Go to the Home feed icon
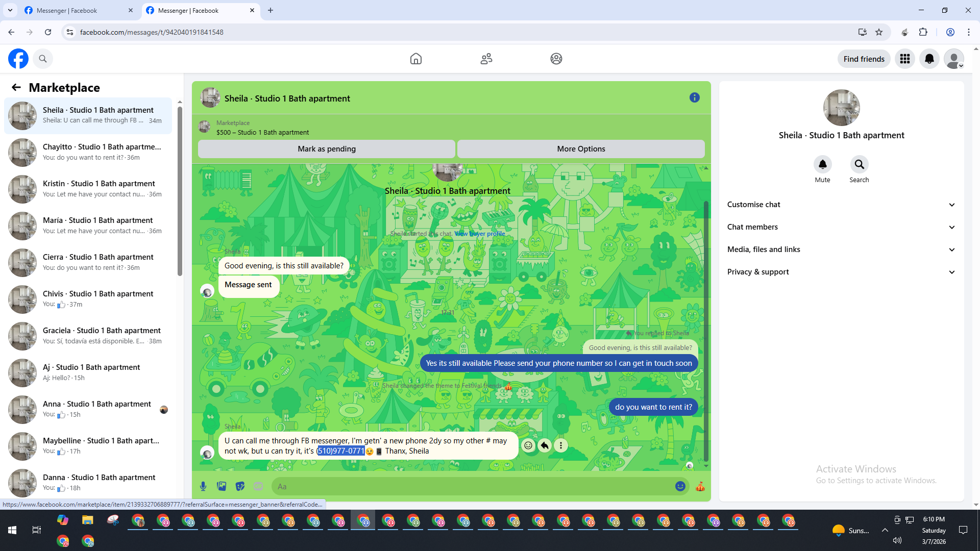Image resolution: width=980 pixels, height=551 pixels. (x=416, y=59)
